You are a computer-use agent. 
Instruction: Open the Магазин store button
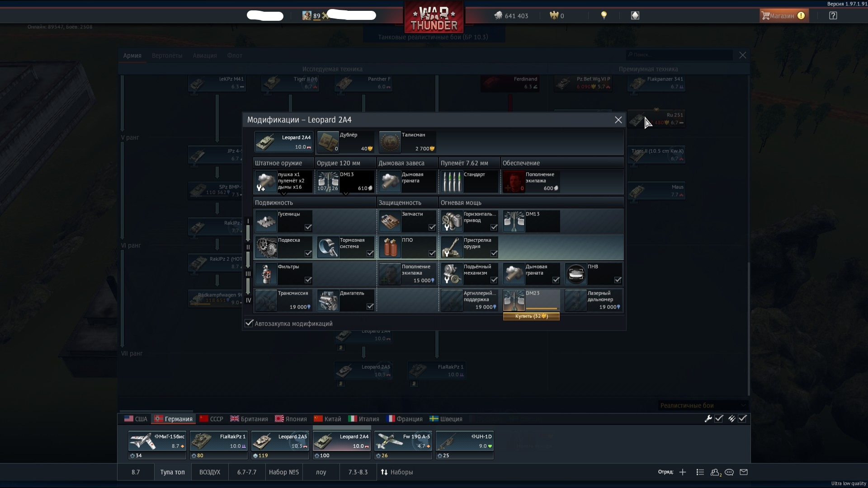point(784,16)
